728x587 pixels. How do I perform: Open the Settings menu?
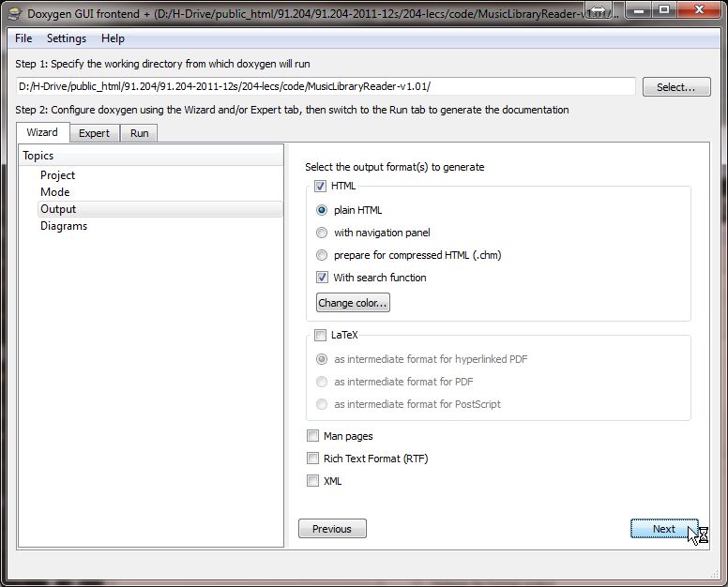click(x=67, y=38)
